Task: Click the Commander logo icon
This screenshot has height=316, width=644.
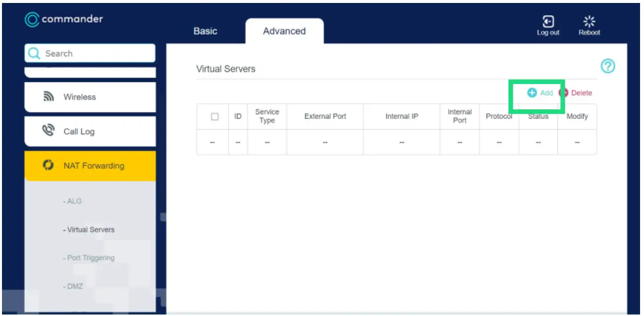Action: pyautogui.click(x=32, y=20)
